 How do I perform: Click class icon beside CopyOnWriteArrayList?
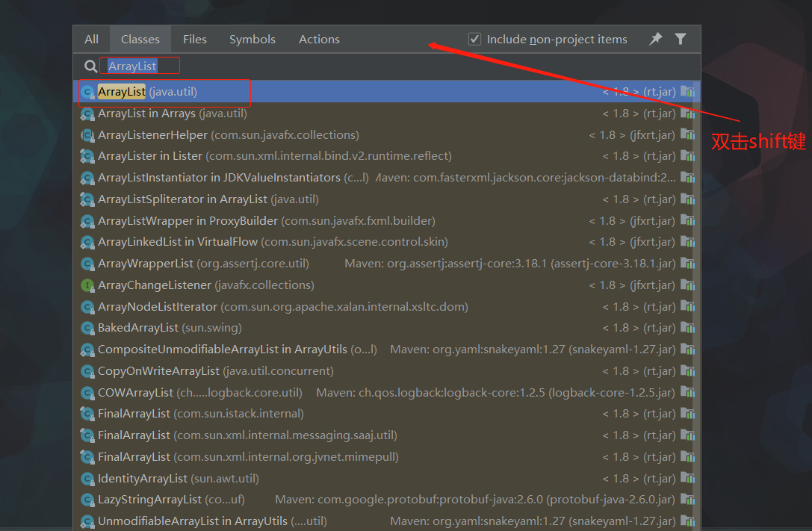[x=87, y=371]
